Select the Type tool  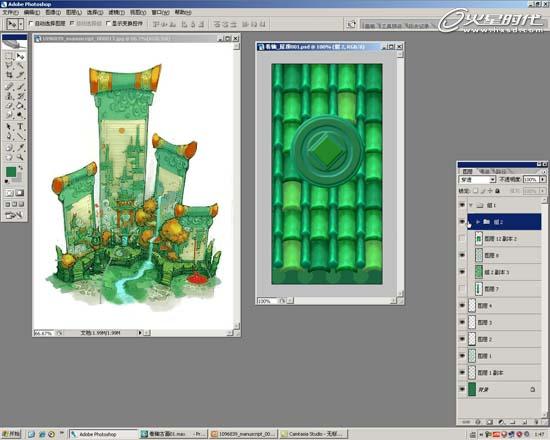click(x=20, y=127)
